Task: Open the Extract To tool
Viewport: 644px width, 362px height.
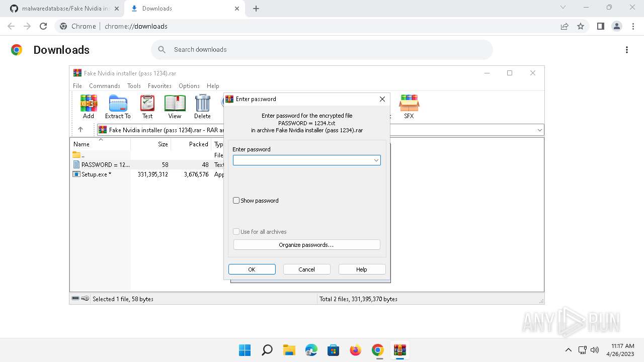Action: tap(118, 107)
